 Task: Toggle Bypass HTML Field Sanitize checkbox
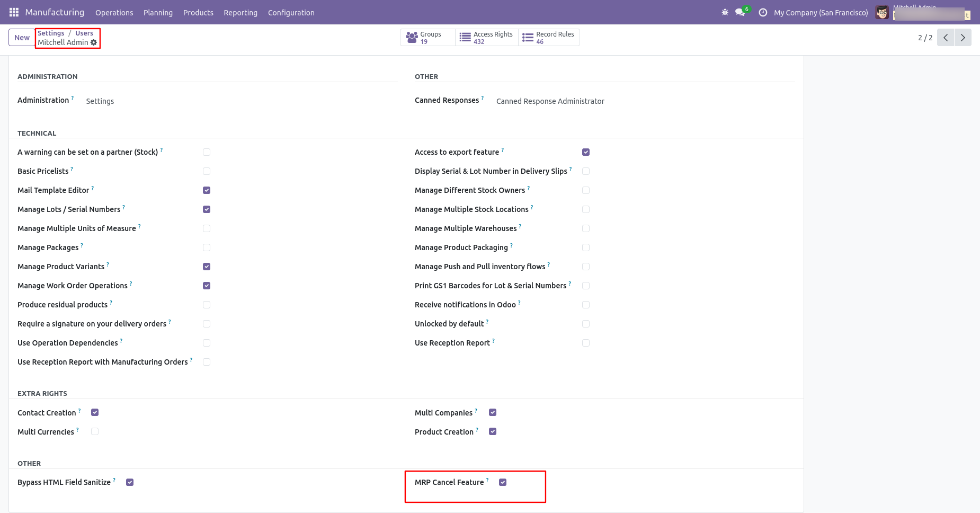point(130,482)
